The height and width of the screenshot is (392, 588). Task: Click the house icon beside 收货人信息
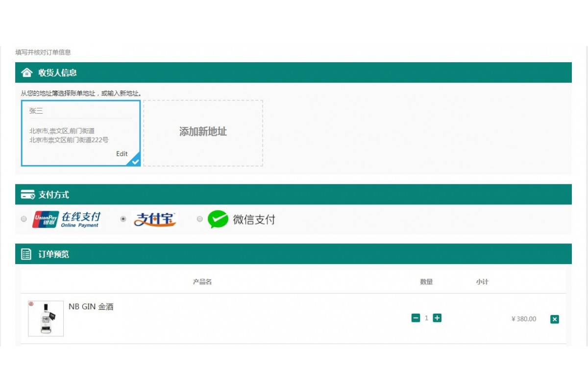27,73
